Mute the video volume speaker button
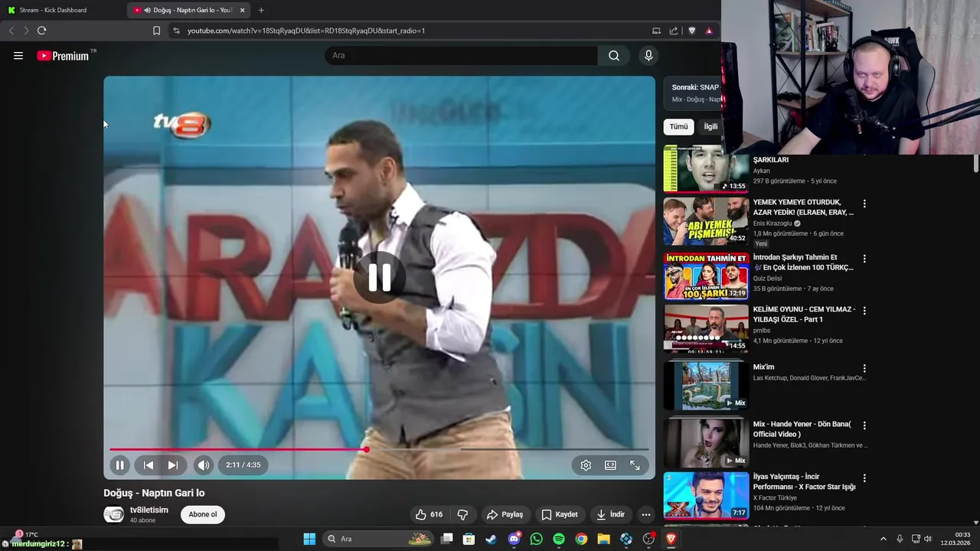980x551 pixels. 204,465
